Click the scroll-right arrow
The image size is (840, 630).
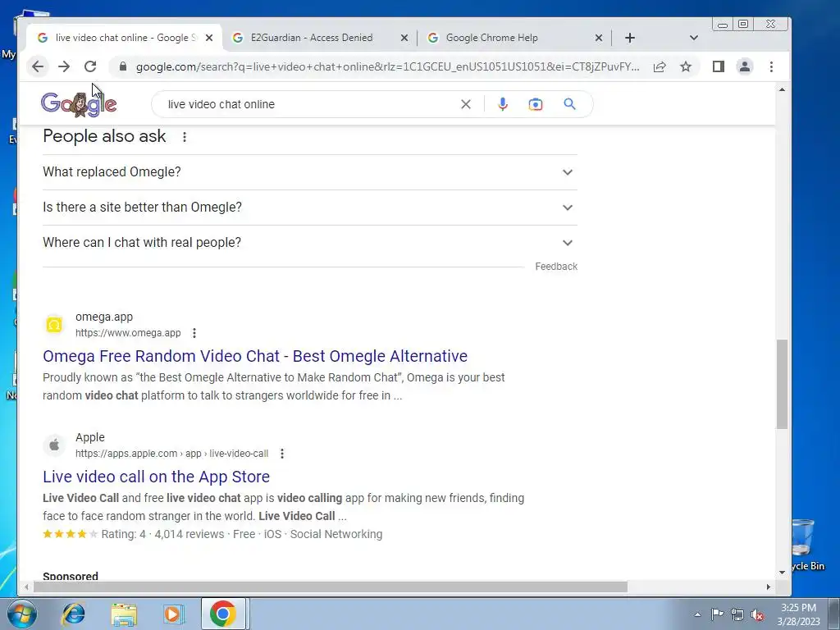(768, 587)
